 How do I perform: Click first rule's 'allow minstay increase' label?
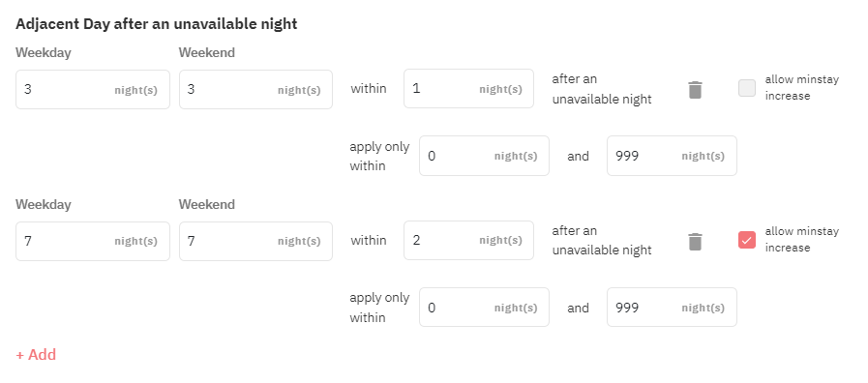tap(802, 87)
